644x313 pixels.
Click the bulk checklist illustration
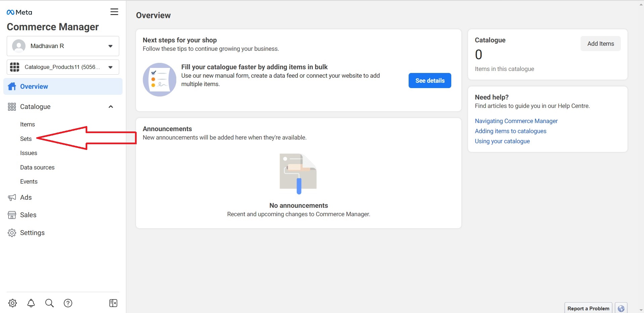click(159, 80)
